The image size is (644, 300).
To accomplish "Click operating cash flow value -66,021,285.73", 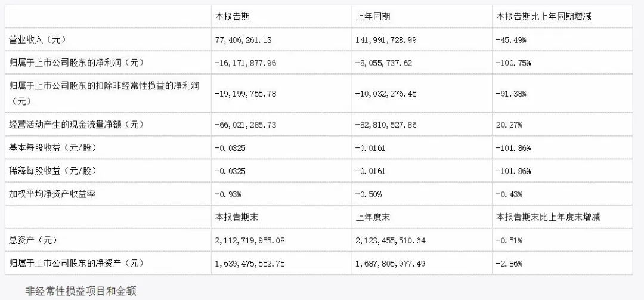I will click(x=245, y=125).
